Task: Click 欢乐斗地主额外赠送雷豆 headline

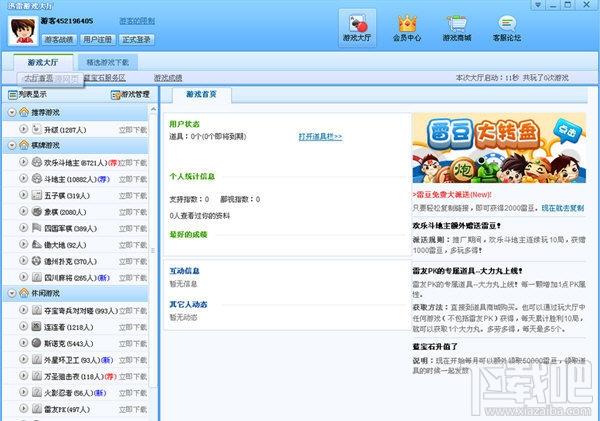Action: coord(457,226)
